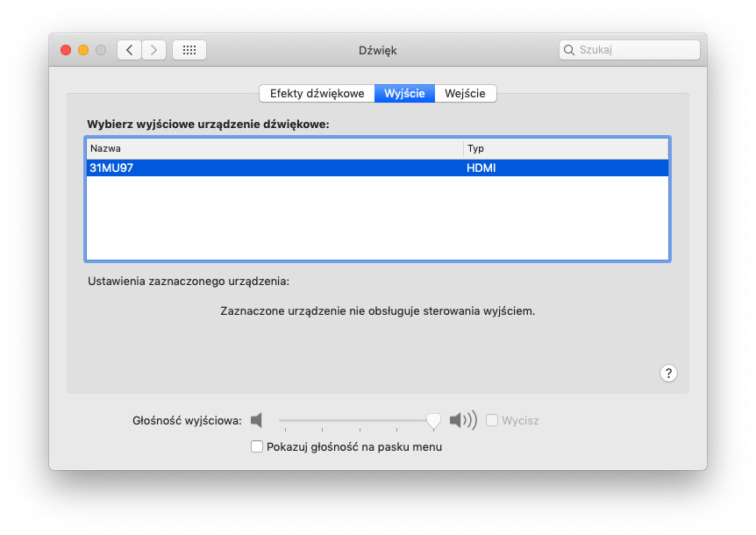This screenshot has width=756, height=535.
Task: Show all preferences via grid icon
Action: (189, 50)
